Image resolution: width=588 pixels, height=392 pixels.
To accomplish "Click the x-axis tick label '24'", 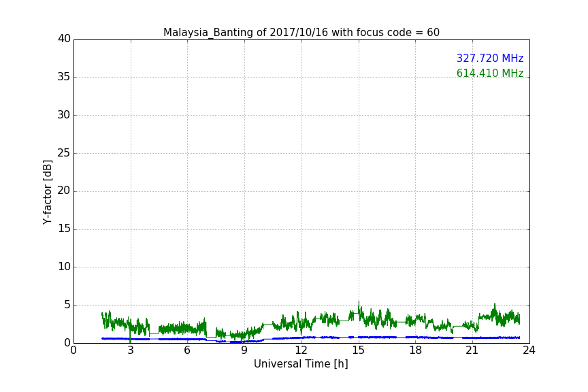I will click(529, 350).
